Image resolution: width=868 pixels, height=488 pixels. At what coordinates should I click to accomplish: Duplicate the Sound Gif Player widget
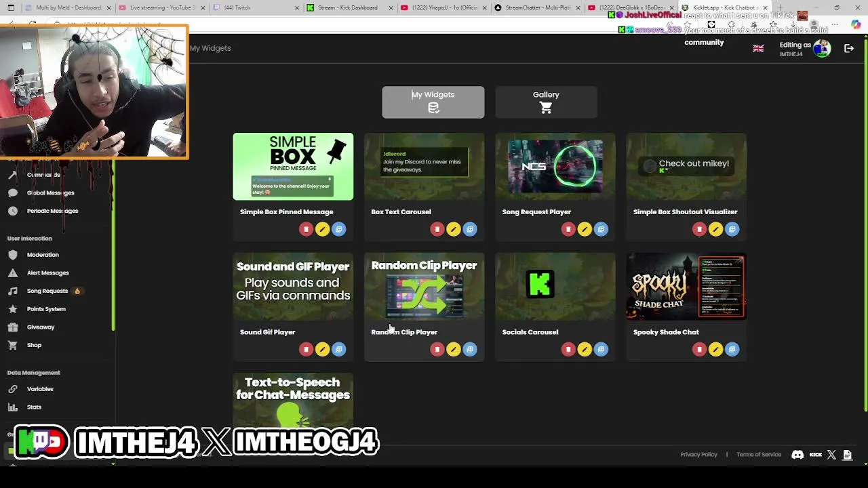(x=338, y=349)
